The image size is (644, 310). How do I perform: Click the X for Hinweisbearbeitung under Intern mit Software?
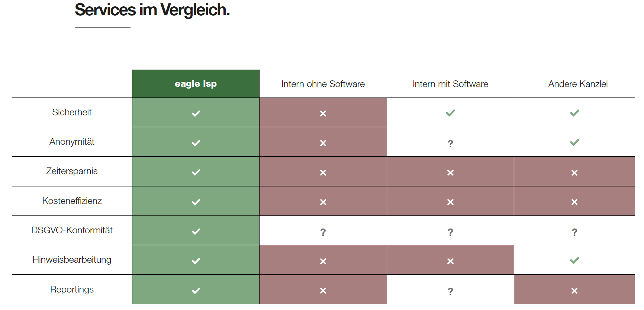click(x=450, y=261)
